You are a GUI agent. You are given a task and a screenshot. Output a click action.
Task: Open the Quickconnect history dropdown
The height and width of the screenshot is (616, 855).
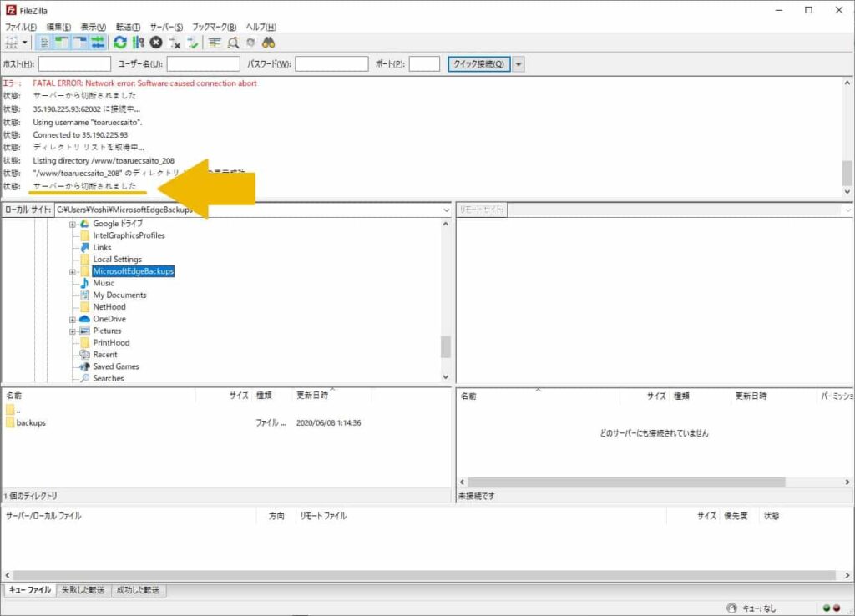(519, 63)
